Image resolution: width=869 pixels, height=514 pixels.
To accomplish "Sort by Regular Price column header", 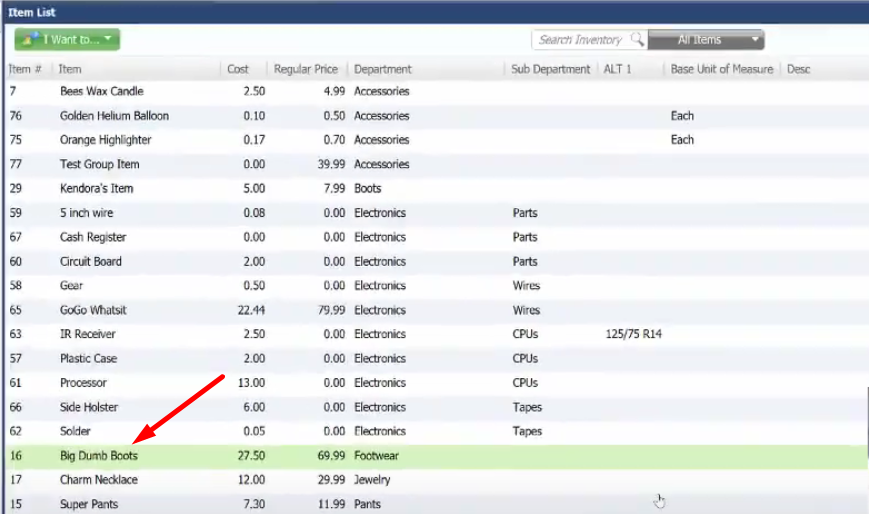I will pyautogui.click(x=306, y=69).
